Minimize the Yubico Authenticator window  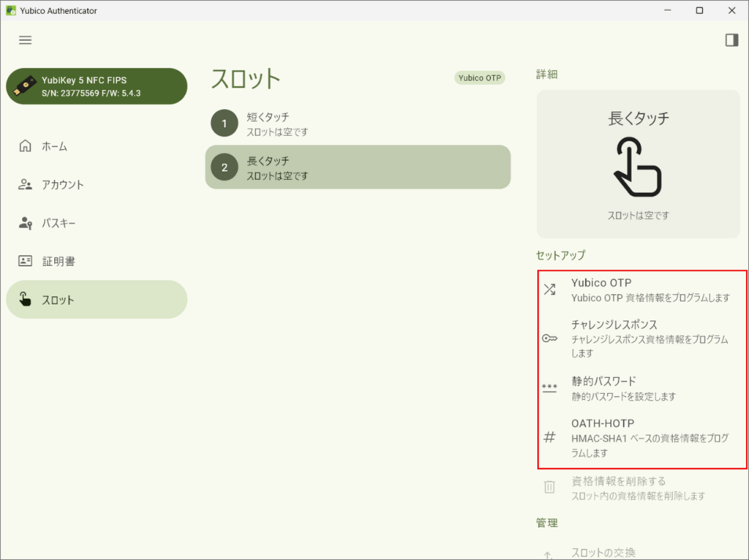point(668,10)
